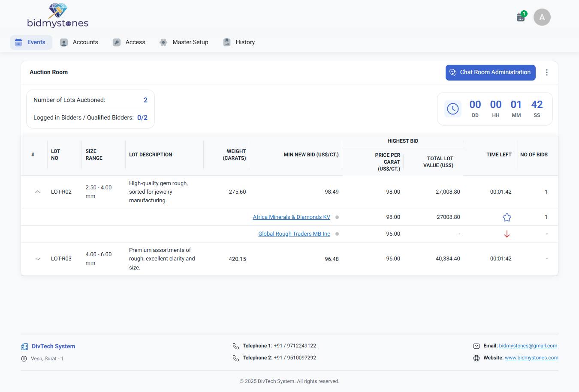This screenshot has height=392, width=579.
Task: Click the envelope icon next to Email
Action: point(476,346)
